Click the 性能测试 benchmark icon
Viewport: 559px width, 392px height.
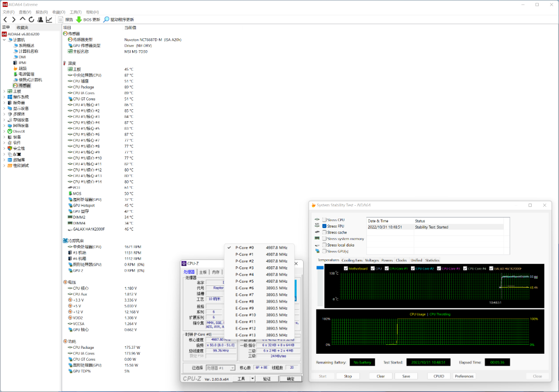(x=10, y=165)
